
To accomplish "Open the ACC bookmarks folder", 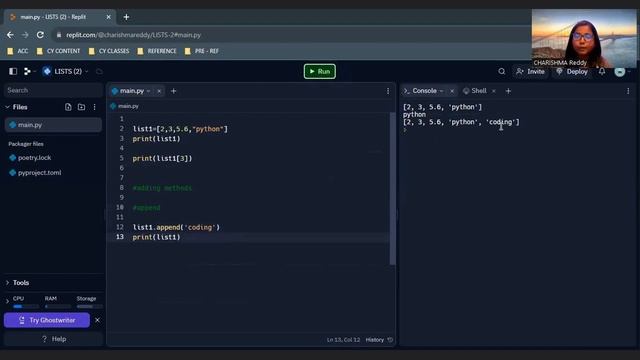I will tap(18, 51).
